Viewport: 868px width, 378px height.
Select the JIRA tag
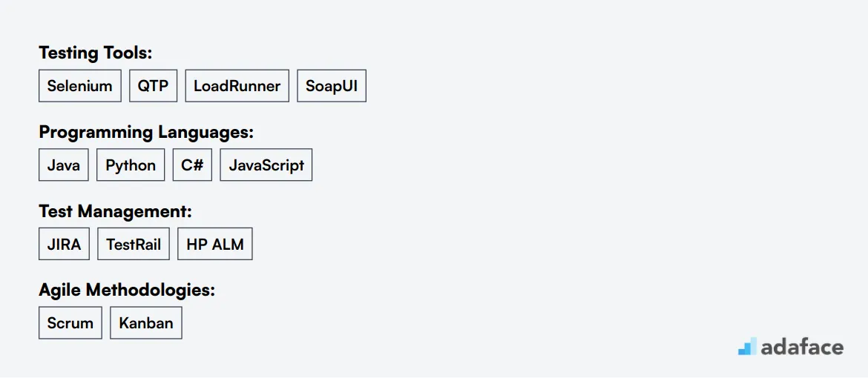point(65,244)
